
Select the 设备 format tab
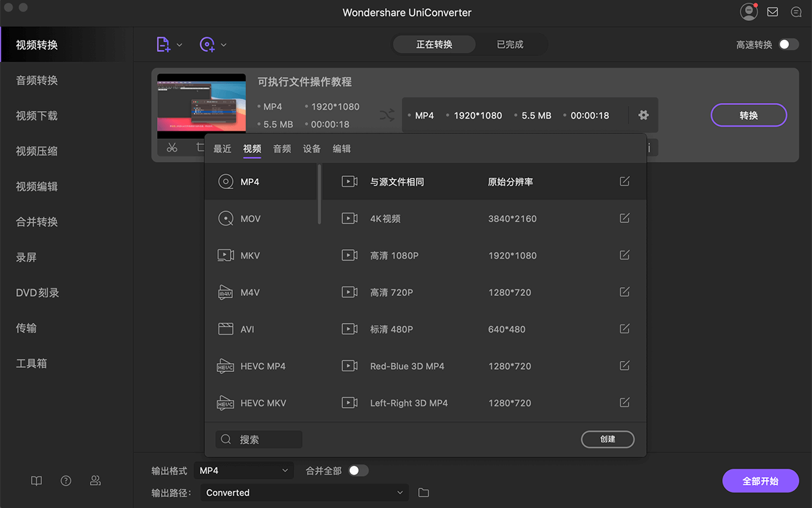[312, 149]
